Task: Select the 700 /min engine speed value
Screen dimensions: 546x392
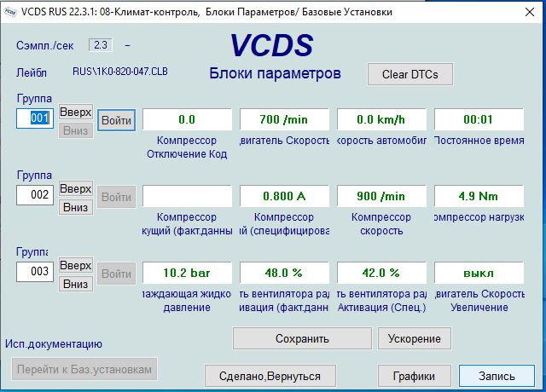Action: (x=284, y=119)
